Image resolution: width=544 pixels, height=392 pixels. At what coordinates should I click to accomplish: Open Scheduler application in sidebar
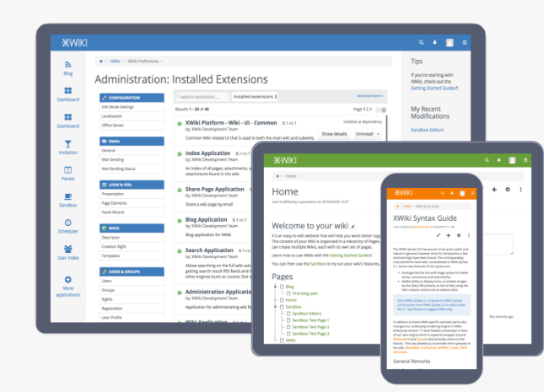(68, 227)
